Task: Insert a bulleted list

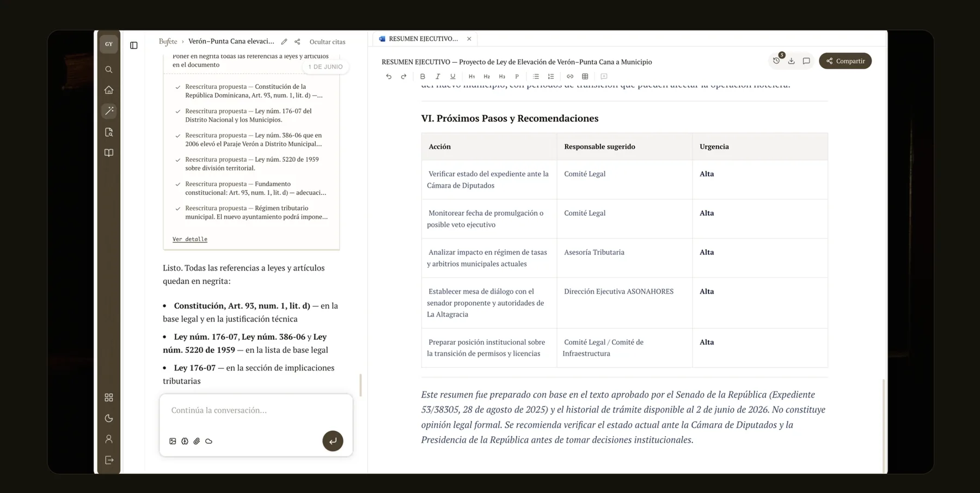Action: [x=536, y=77]
